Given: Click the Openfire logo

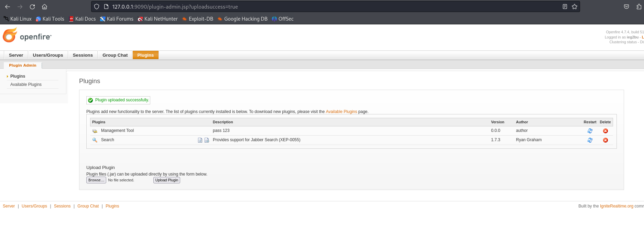Looking at the screenshot, I should [27, 35].
